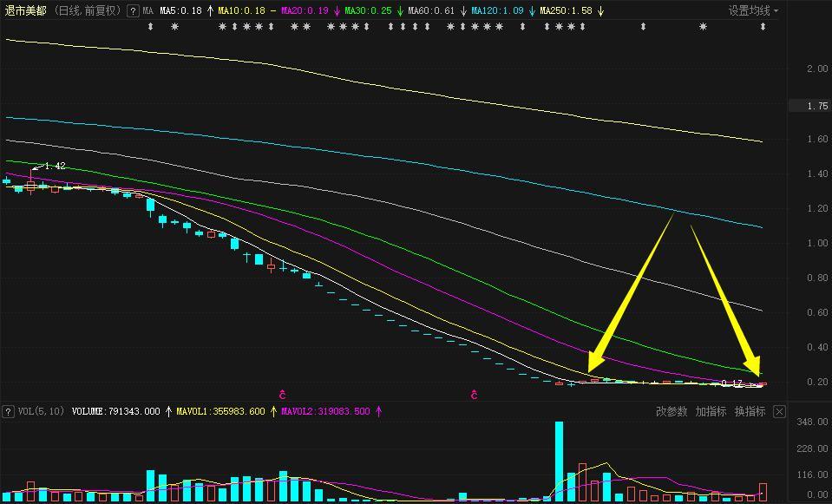Click the 1.00 price axis label
The height and width of the screenshot is (504, 832).
point(817,243)
